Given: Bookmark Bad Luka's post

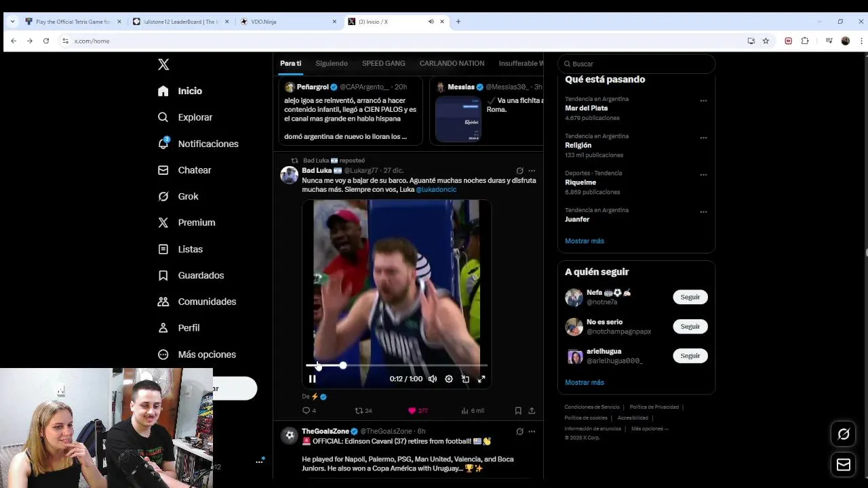Looking at the screenshot, I should (x=518, y=411).
